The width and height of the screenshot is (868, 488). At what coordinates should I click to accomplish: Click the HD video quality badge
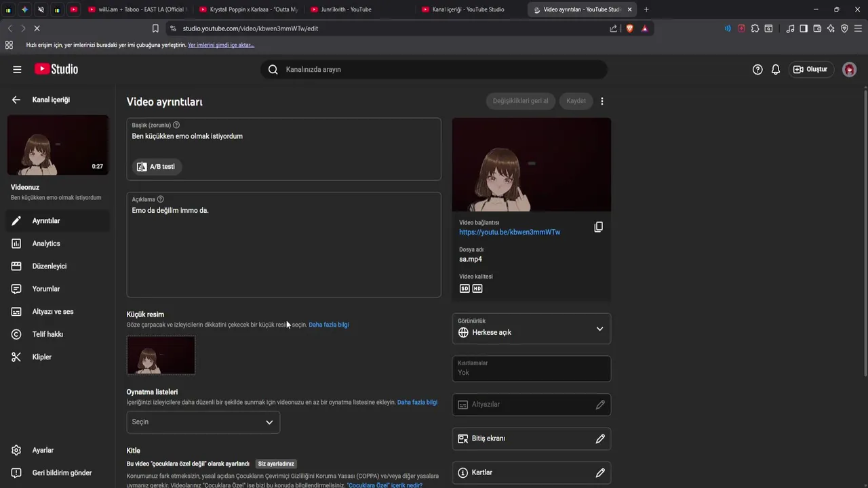(x=477, y=288)
